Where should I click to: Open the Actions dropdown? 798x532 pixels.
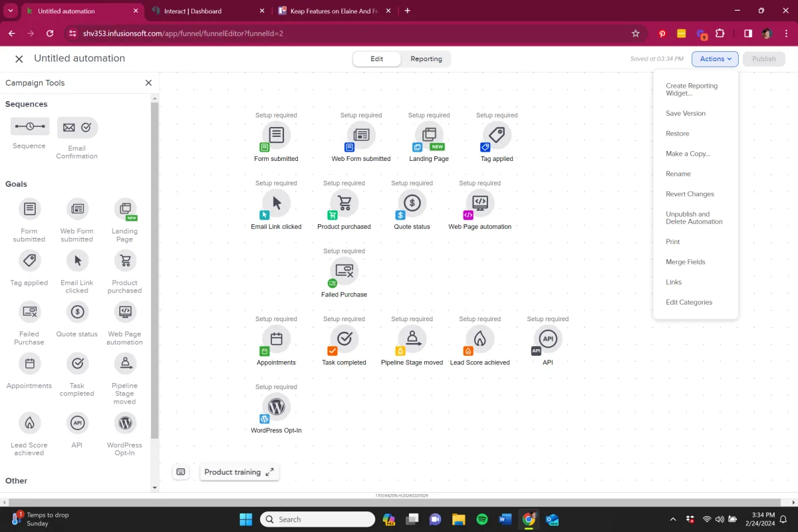coord(715,59)
